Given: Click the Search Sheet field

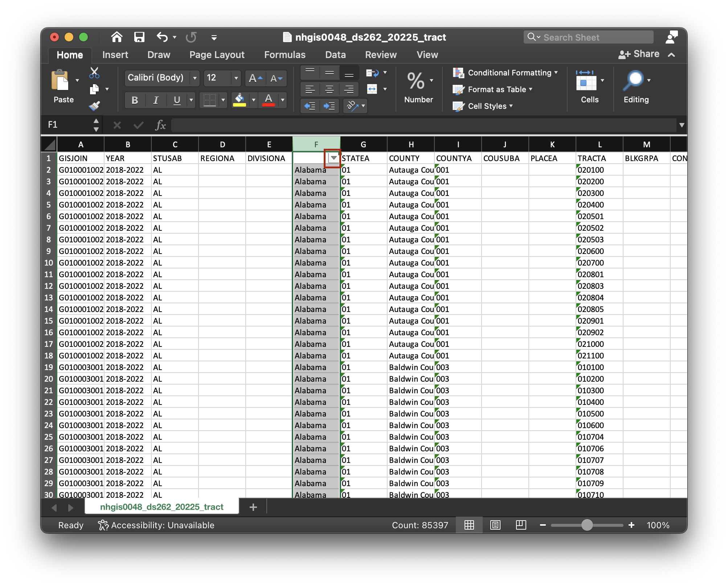Looking at the screenshot, I should (x=588, y=37).
